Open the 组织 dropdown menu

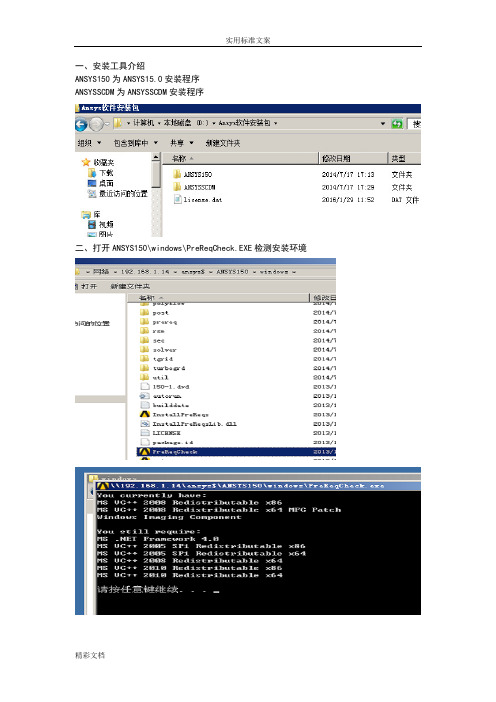click(x=89, y=143)
